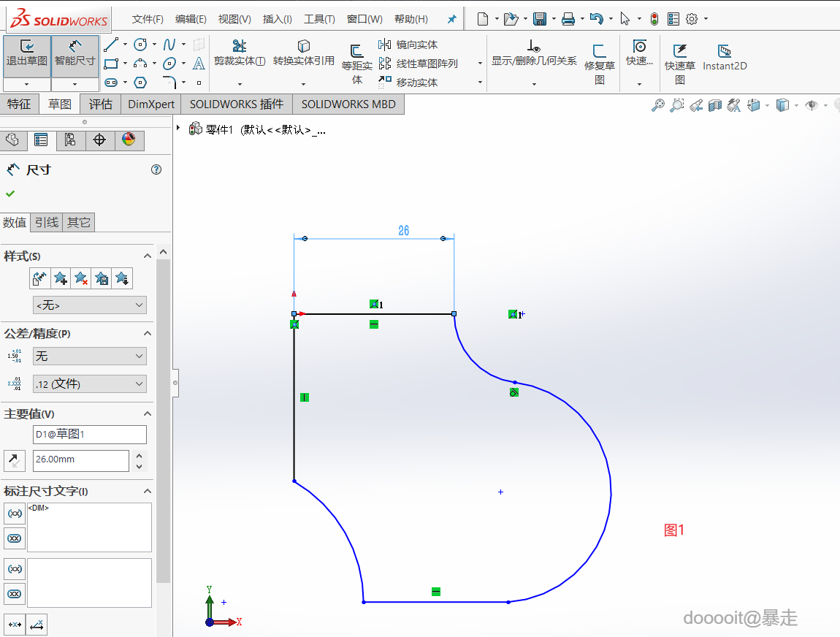Confirm dimension with the green checkmark
The width and height of the screenshot is (840, 637).
10,194
